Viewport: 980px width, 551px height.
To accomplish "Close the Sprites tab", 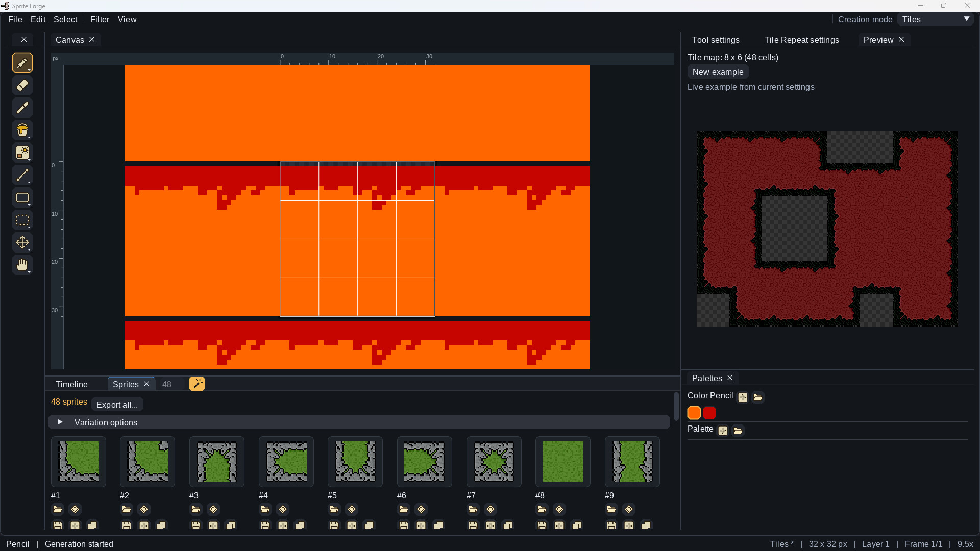I will pos(146,384).
